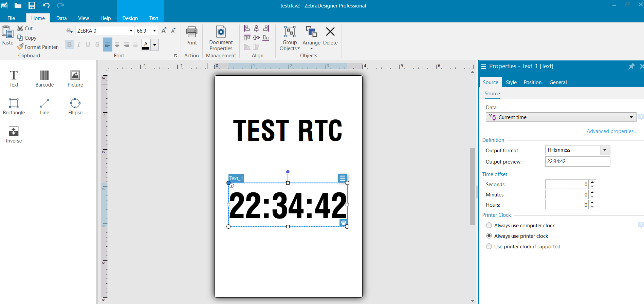
Task: Print the label
Action: point(191,36)
